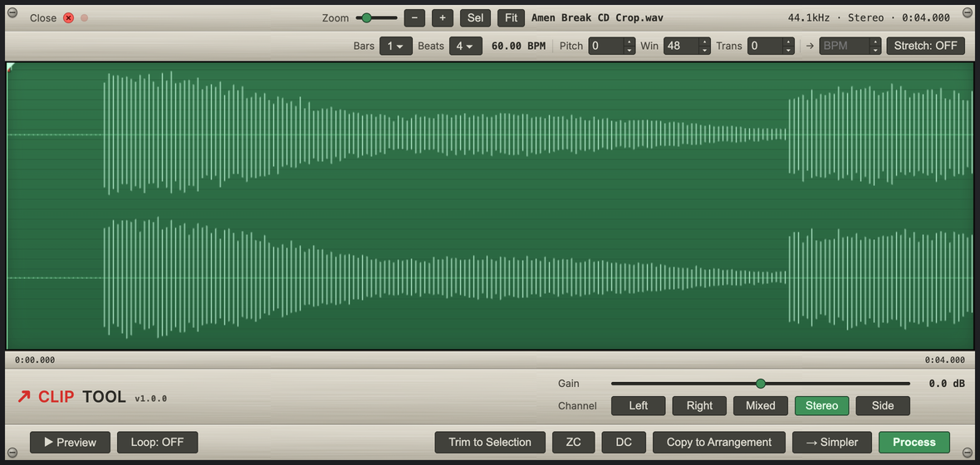This screenshot has height=465, width=980.
Task: Click the 0.0 dB gain readout
Action: coord(946,384)
